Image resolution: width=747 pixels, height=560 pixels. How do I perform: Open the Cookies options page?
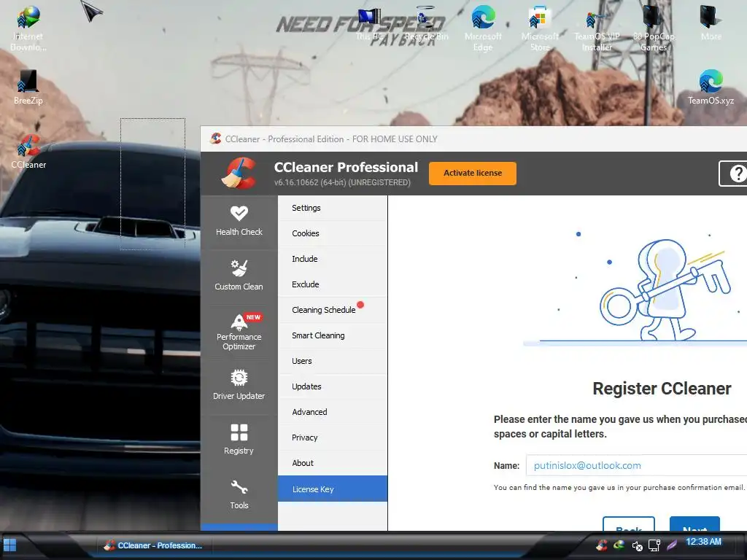[333, 233]
